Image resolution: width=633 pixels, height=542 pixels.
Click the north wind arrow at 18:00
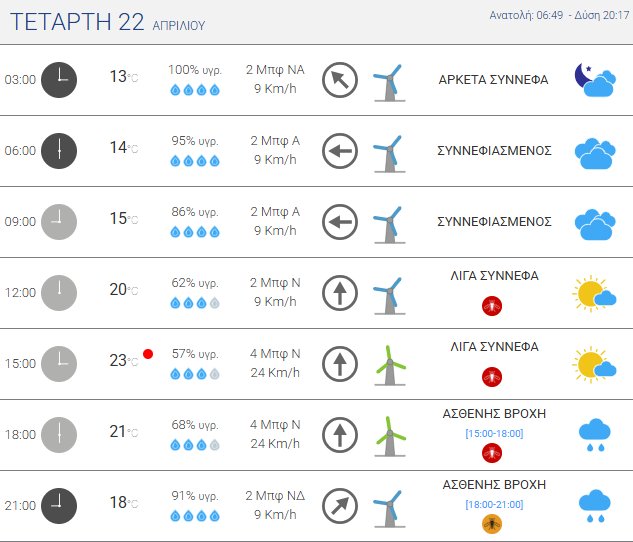[x=340, y=435]
